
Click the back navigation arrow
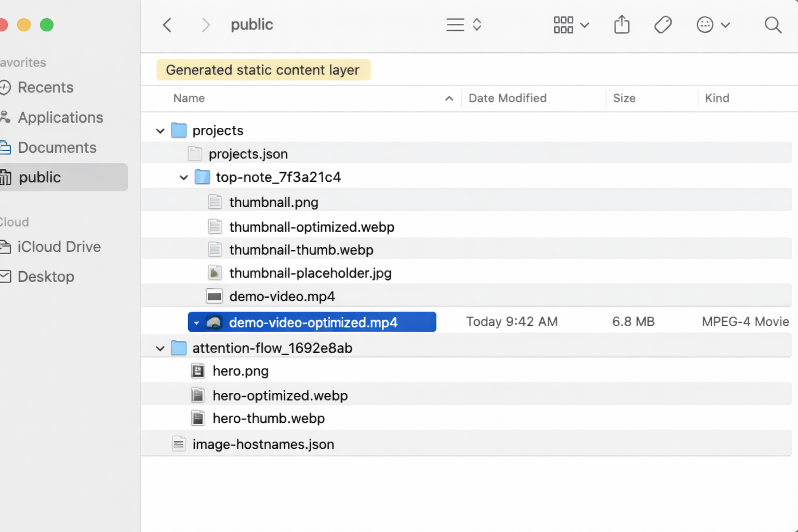[167, 25]
